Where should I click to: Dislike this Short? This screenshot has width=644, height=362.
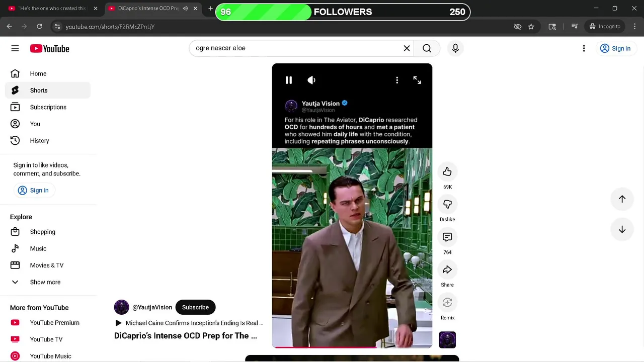tap(447, 205)
